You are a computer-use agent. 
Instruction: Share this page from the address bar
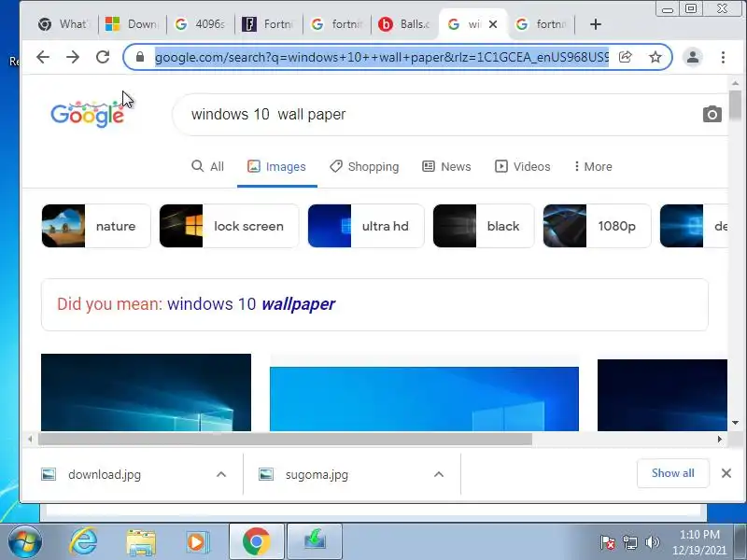pyautogui.click(x=625, y=57)
